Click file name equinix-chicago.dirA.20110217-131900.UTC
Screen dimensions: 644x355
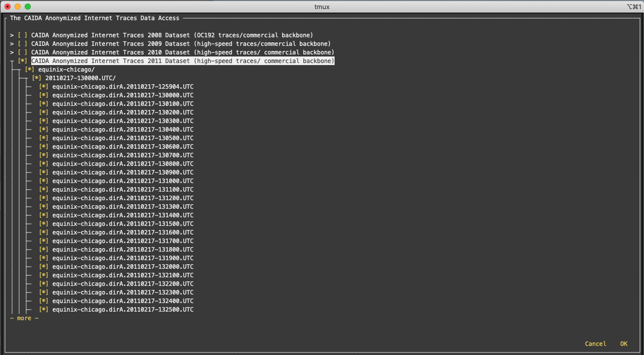[x=123, y=258]
